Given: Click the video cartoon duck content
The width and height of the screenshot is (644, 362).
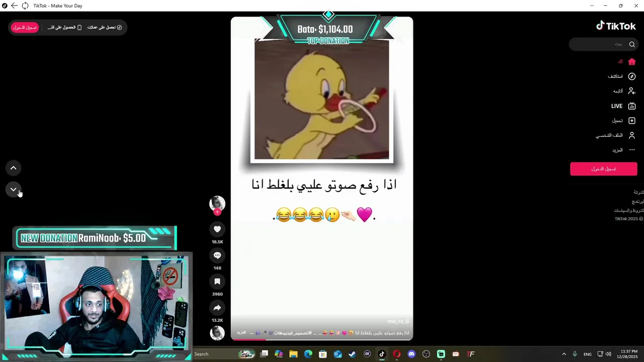Looking at the screenshot, I should (321, 100).
